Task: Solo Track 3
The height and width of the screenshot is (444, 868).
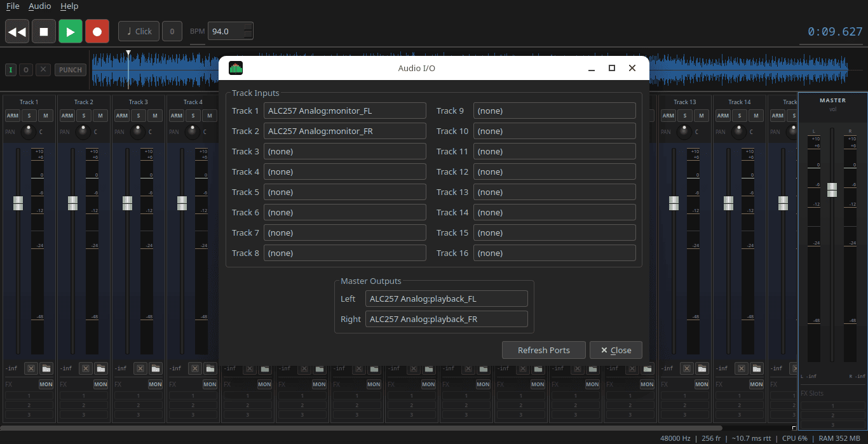Action: pyautogui.click(x=139, y=116)
